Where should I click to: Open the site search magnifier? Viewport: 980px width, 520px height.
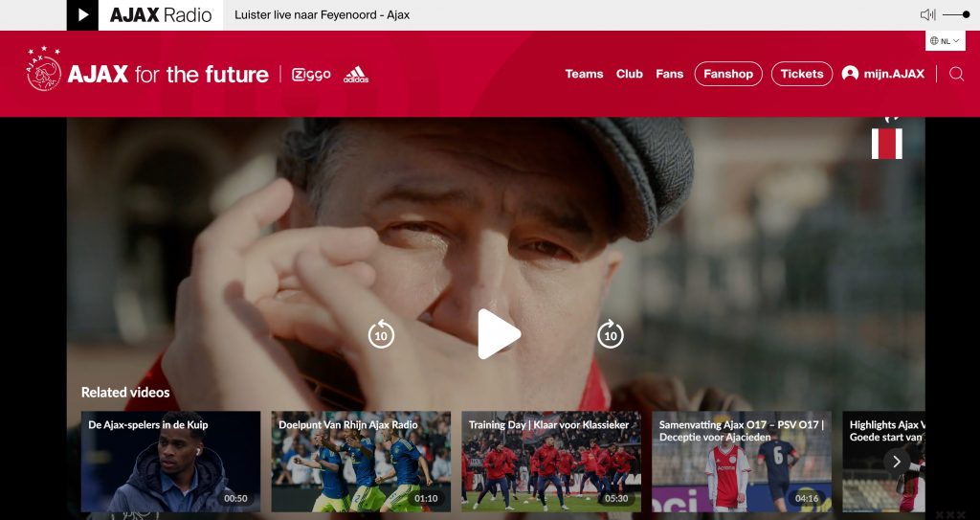pos(956,74)
